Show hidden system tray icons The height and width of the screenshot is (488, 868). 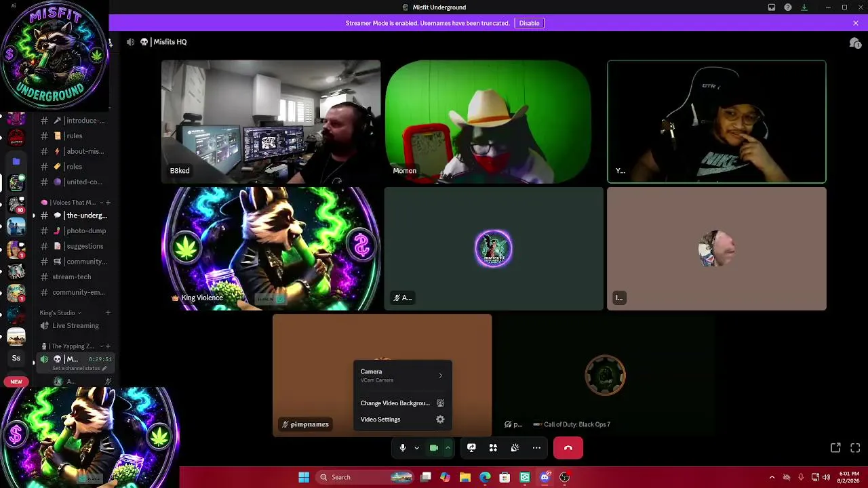[772, 477]
